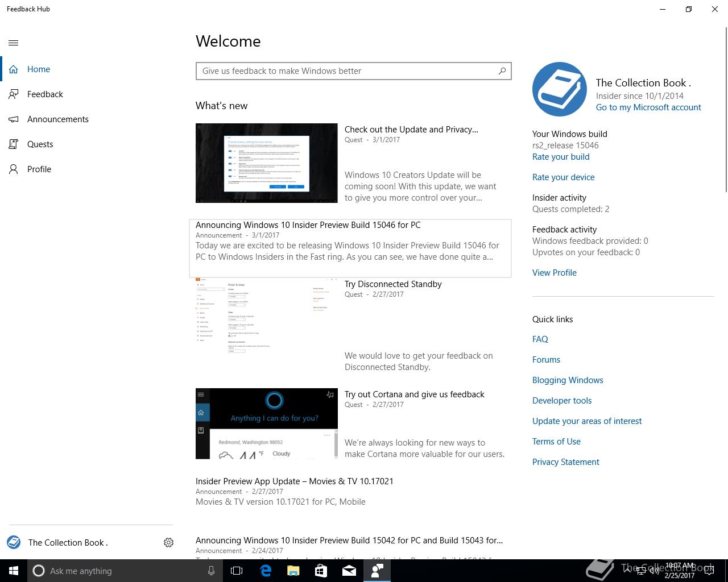Click the Ask me anything search box
Screen dimensions: 728x582
coord(124,571)
